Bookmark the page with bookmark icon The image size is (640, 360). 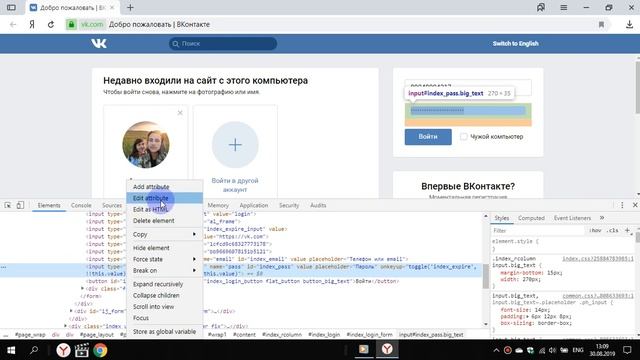(601, 24)
